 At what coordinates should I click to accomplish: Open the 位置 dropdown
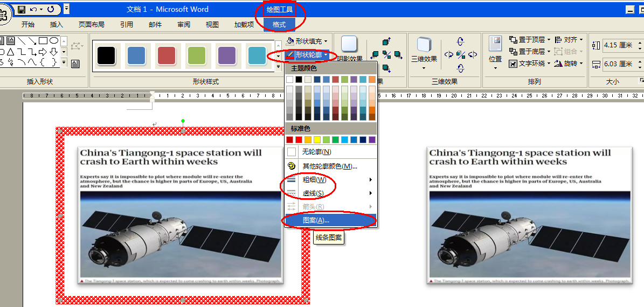click(x=495, y=53)
